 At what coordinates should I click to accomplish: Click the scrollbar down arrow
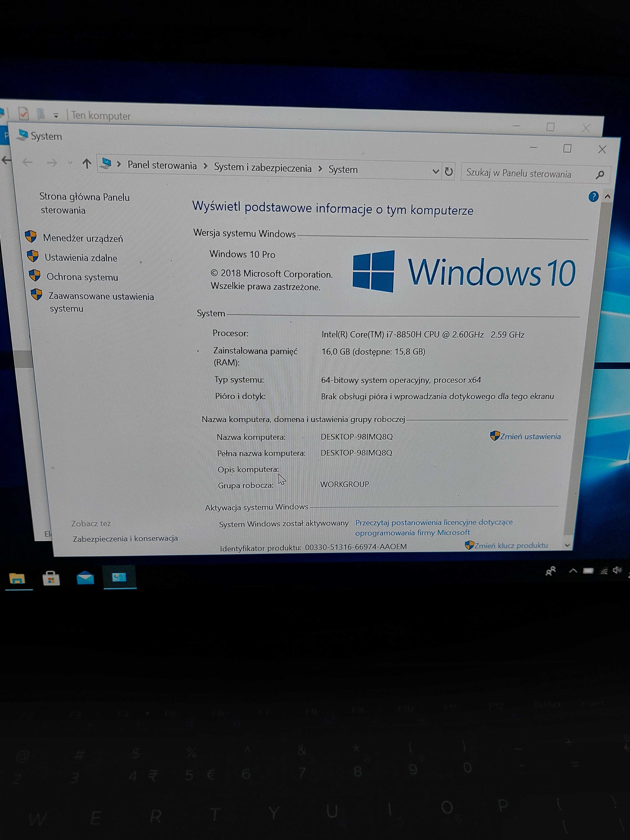coord(567,545)
